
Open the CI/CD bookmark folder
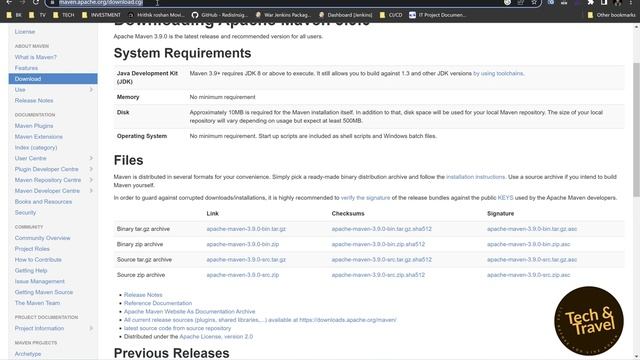(391, 15)
